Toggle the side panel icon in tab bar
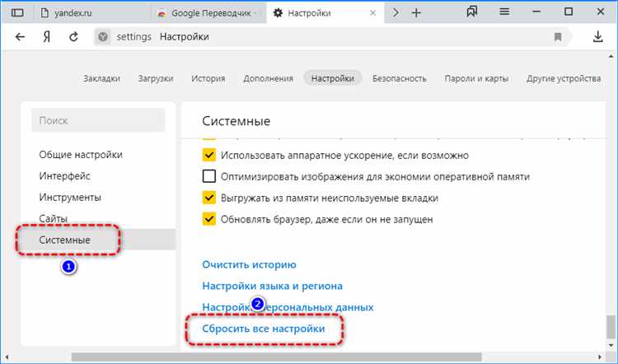Viewport: 618px width, 364px height. pos(17,12)
